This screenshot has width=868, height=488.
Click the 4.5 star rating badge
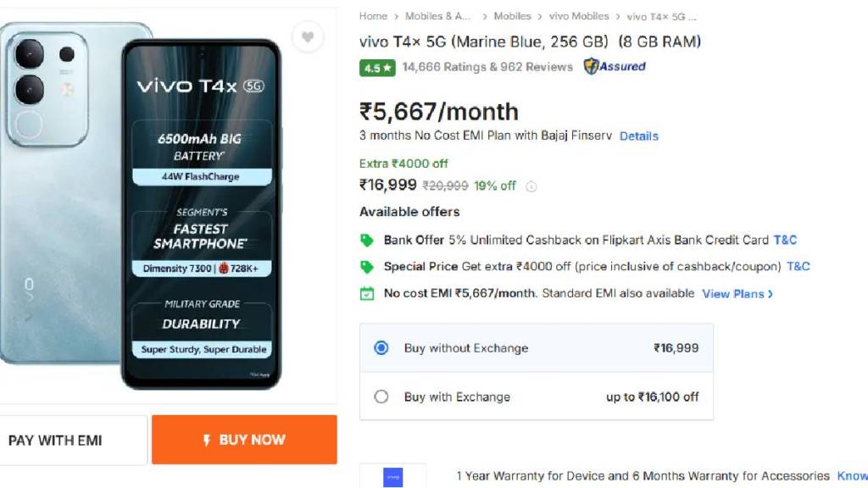[x=377, y=68]
